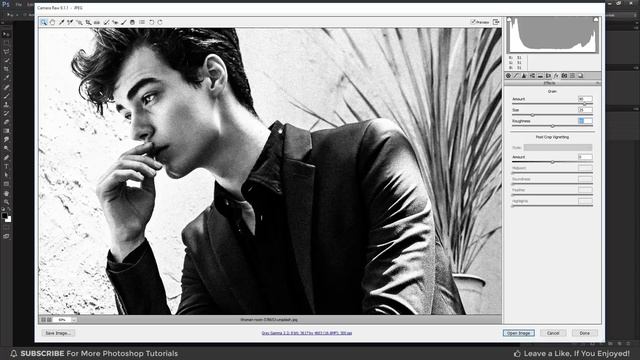Viewport: 640px width, 360px height.
Task: Rotate image clockwise
Action: tap(160, 22)
